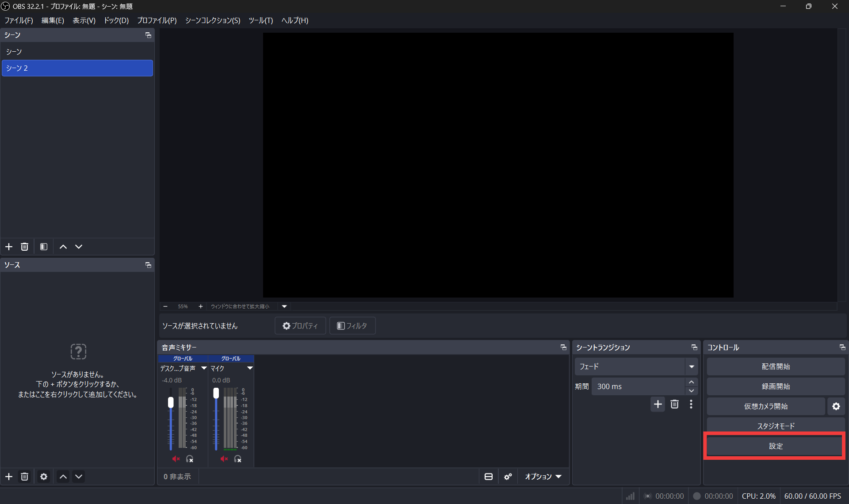Open scene filters icon in Scenes toolbar

[44, 247]
